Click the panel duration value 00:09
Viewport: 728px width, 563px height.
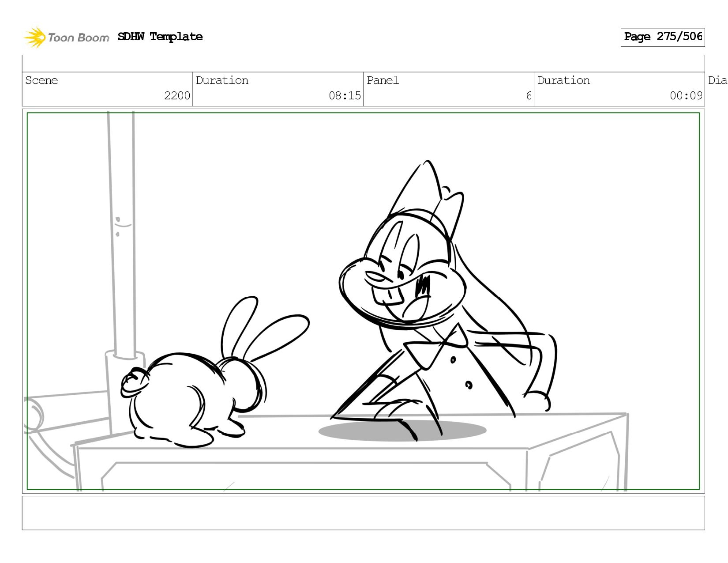(x=686, y=96)
